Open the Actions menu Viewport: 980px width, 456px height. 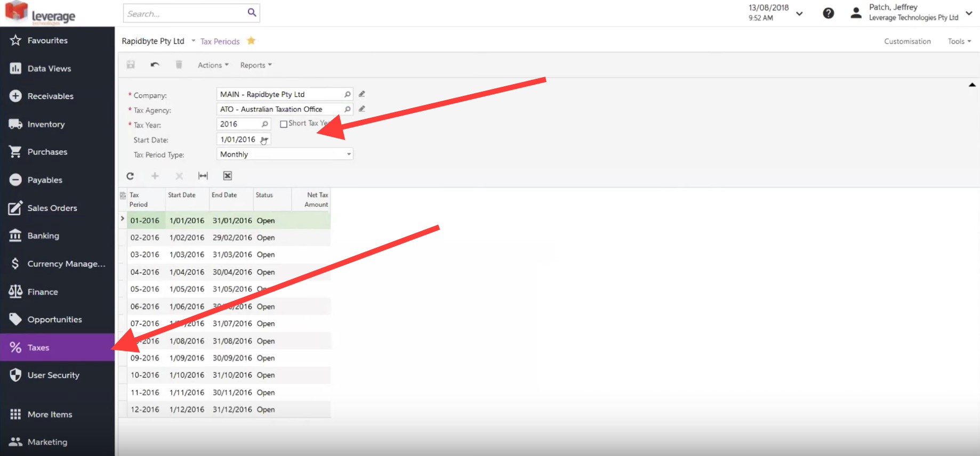(213, 65)
